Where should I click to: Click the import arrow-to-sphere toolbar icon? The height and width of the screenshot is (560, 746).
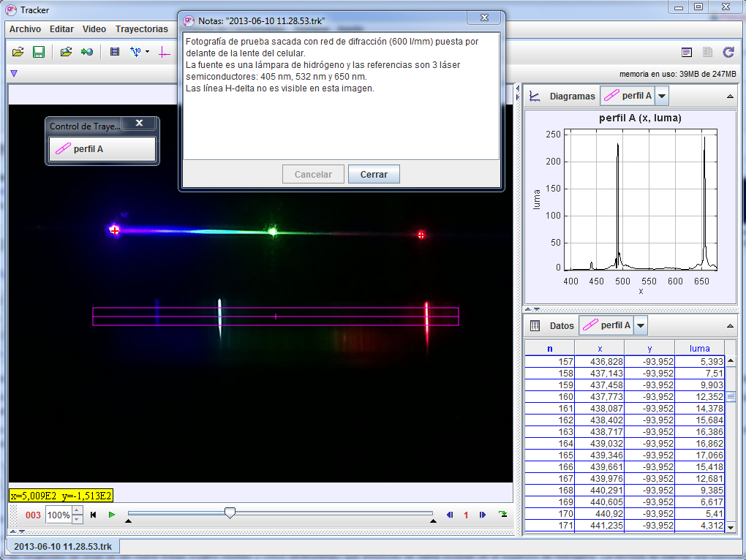87,52
